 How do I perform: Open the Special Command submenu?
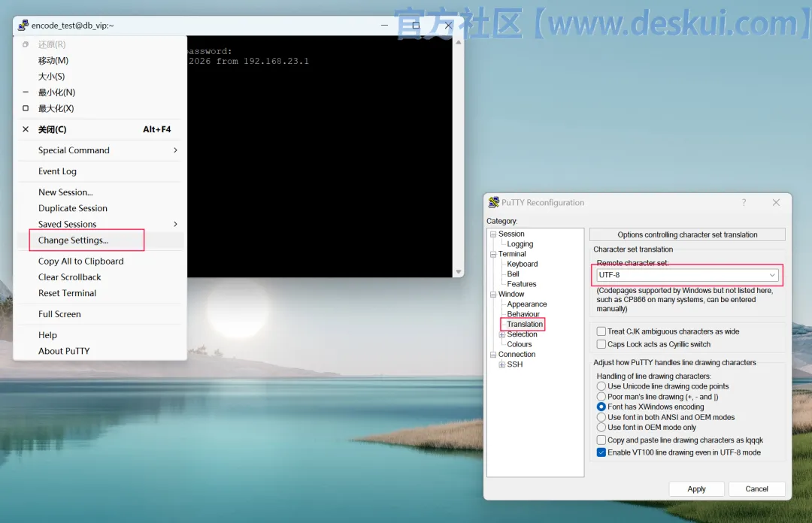[x=101, y=150]
